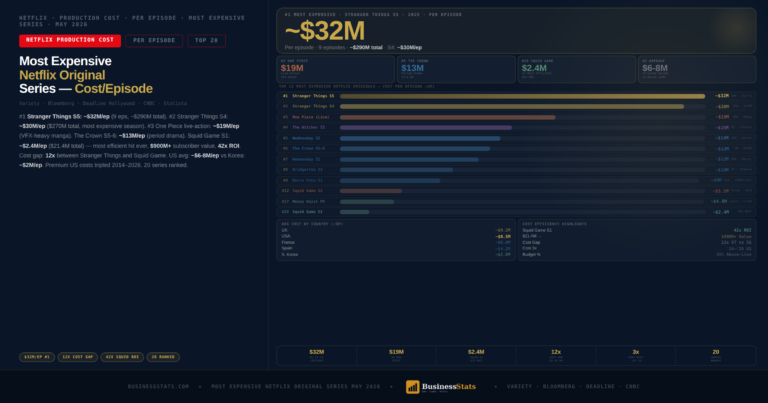This screenshot has height=403, width=768.
Task: Select the Squid Game S2 row label
Action: click(308, 190)
